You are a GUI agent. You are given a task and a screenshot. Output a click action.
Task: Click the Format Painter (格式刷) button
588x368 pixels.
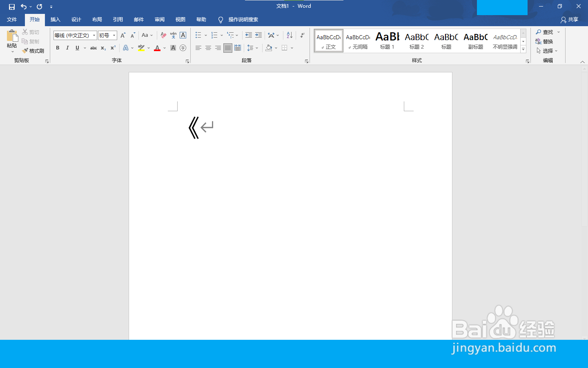[33, 51]
